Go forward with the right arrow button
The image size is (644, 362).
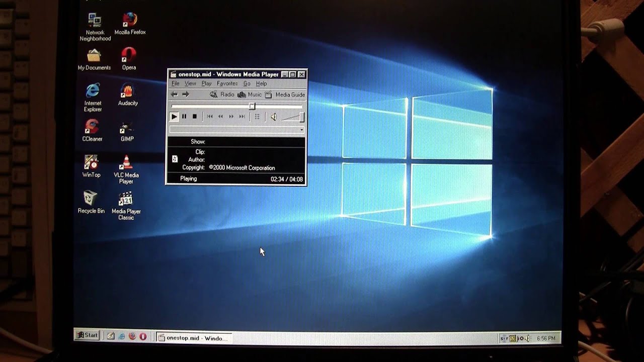[x=186, y=95]
